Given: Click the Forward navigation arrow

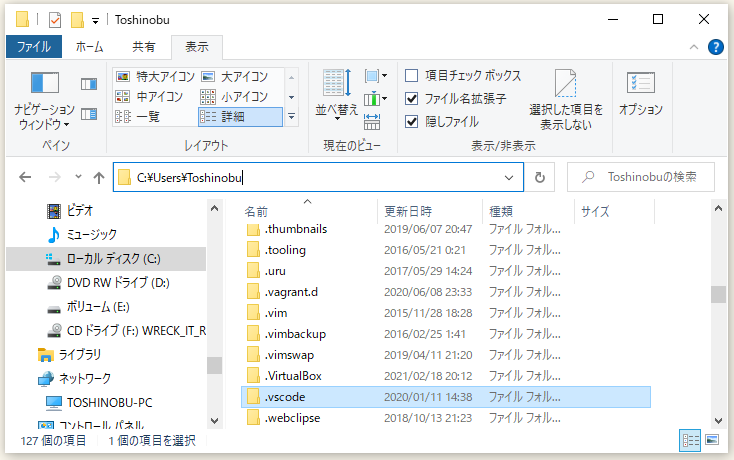Looking at the screenshot, I should (x=55, y=177).
